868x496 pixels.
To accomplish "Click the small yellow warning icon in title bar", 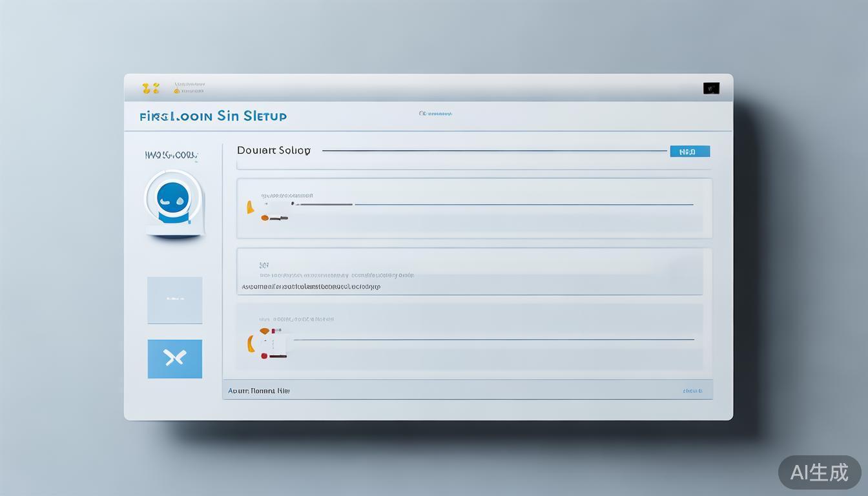I will (x=176, y=90).
